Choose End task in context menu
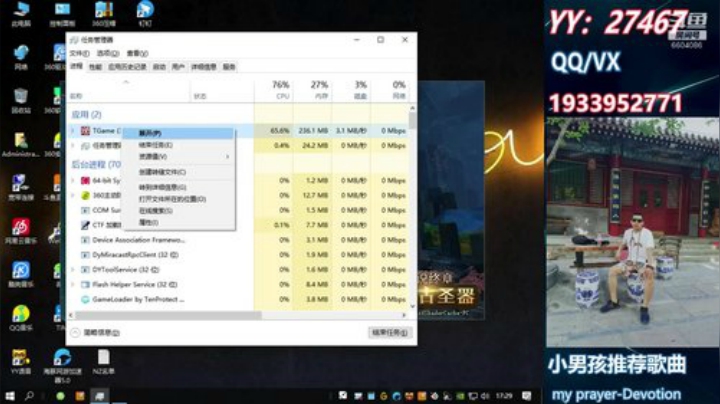This screenshot has width=720, height=404. point(178,145)
